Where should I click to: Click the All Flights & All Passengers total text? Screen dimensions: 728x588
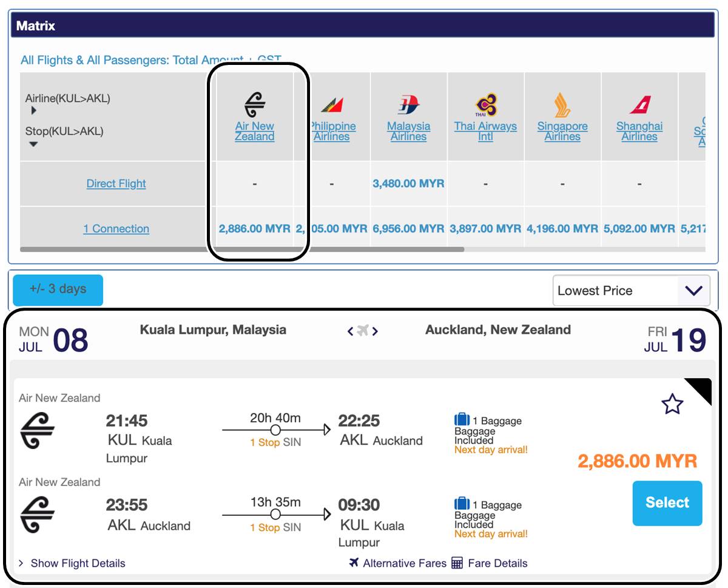click(151, 60)
